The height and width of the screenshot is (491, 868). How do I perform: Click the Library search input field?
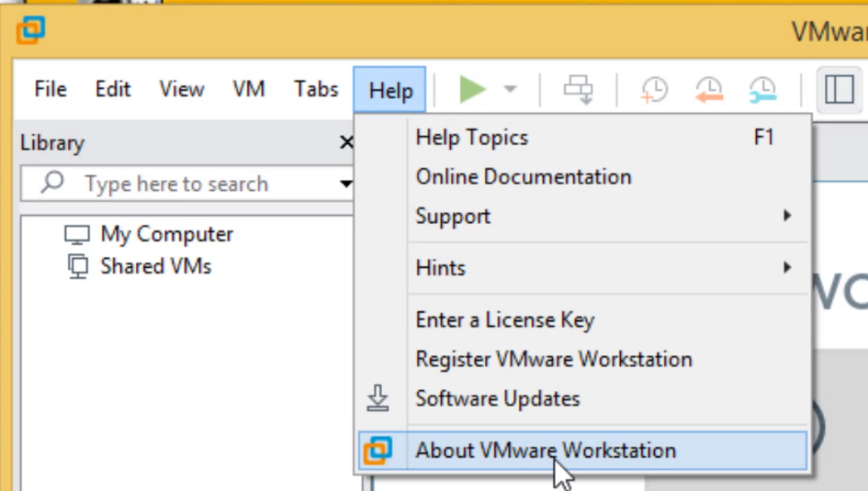pos(187,184)
